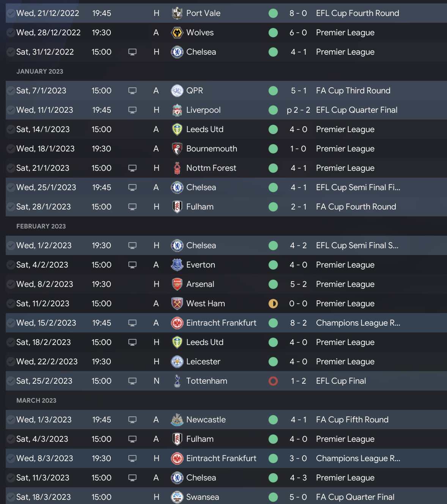
Task: Collapse the January 2023 month section
Action: pyautogui.click(x=40, y=71)
